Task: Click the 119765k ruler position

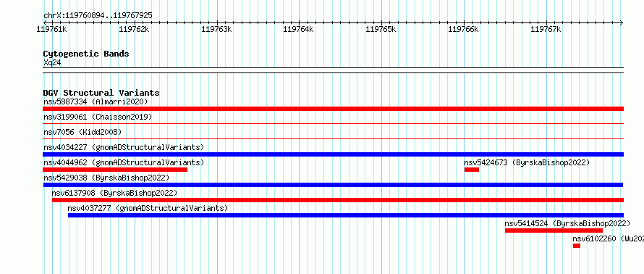Action: [x=381, y=29]
